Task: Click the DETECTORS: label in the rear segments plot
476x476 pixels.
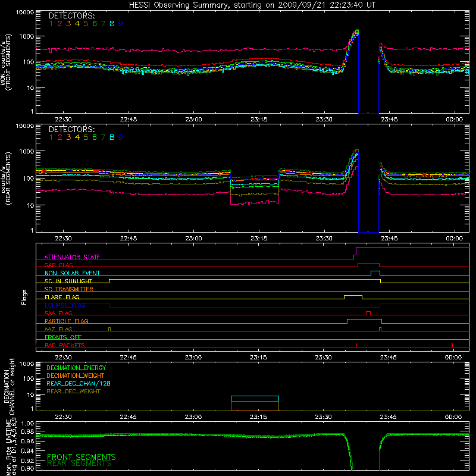Action: coord(71,129)
